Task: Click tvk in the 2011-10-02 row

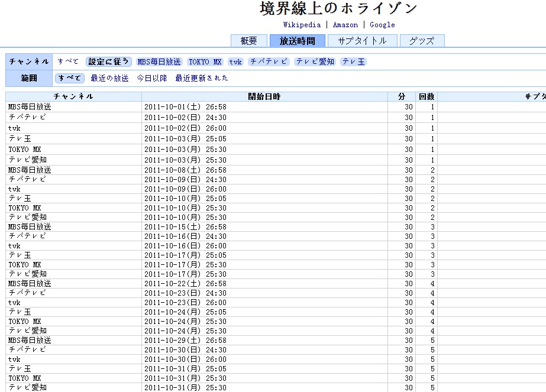Action: [x=14, y=128]
